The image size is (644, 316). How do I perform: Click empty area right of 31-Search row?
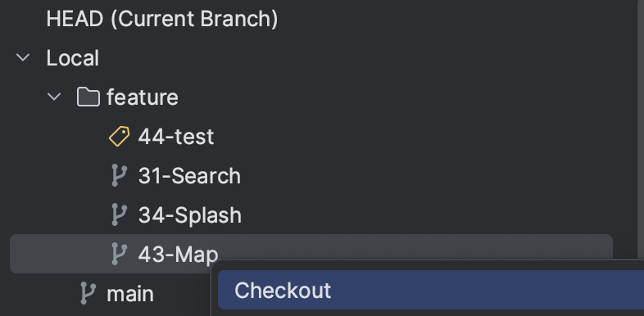point(410,176)
